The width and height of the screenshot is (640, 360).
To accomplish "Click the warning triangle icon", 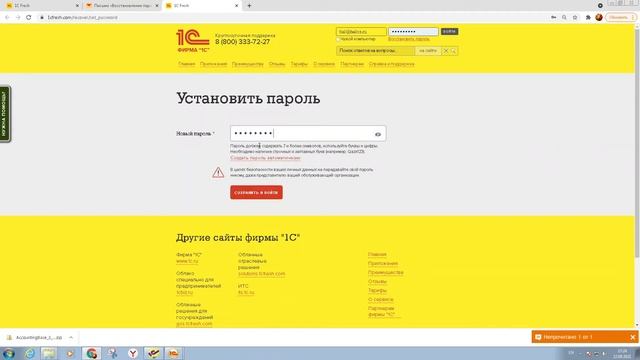I will (x=218, y=172).
